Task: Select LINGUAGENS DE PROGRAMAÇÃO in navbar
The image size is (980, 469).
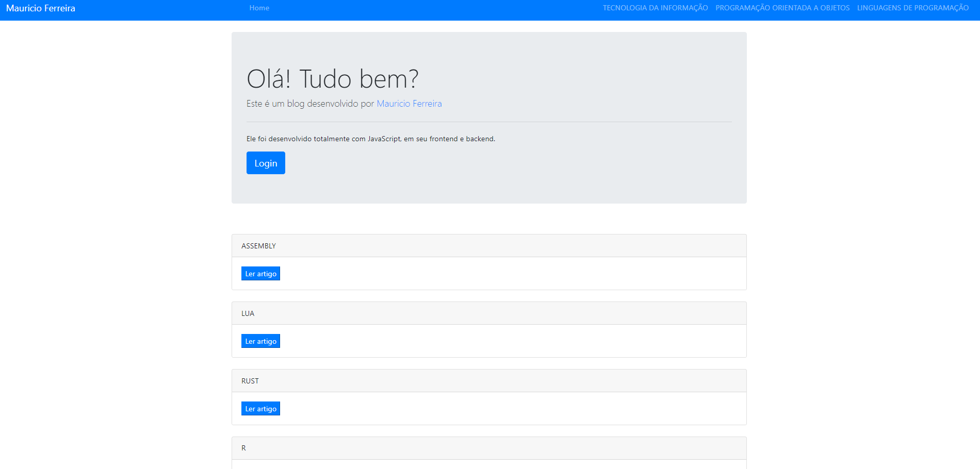Action: point(912,8)
